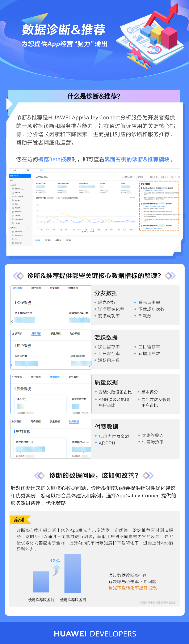Image resolution: width=189 pixels, height=644 pixels.
Task: Collapse the 分发分析 sidebar group
Action: pos(29,185)
